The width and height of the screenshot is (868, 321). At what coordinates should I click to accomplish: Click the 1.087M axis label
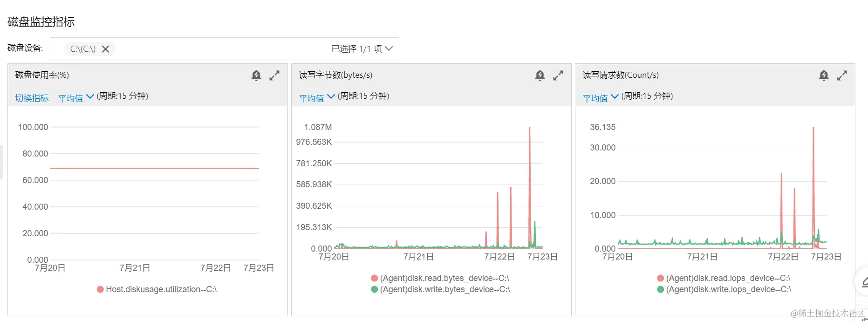[x=318, y=127]
